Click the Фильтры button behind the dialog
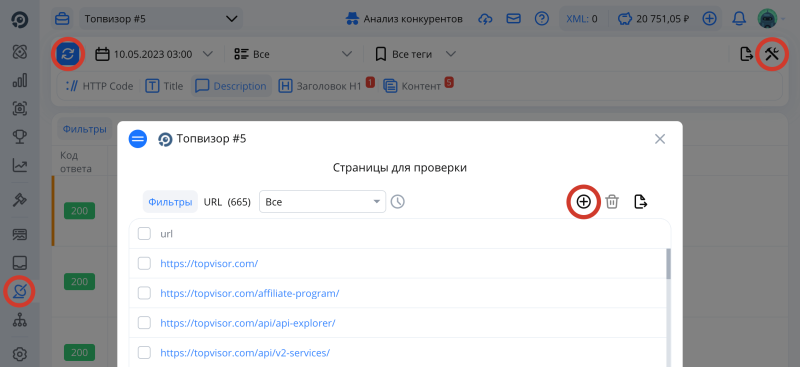 click(x=84, y=129)
